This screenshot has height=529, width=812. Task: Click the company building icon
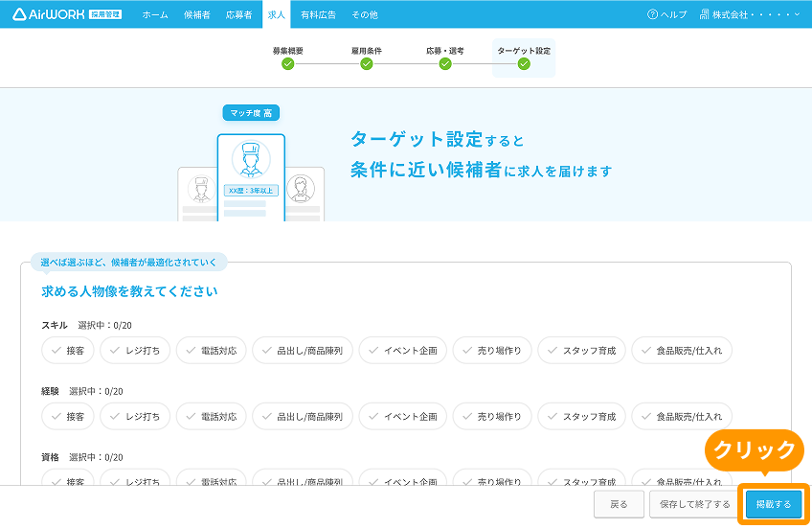point(704,14)
